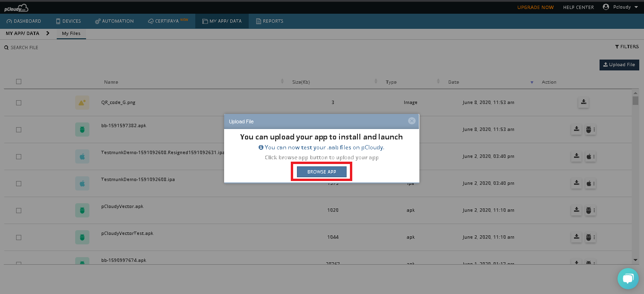Open the Certifaya section
This screenshot has height=294, width=644.
[168, 21]
